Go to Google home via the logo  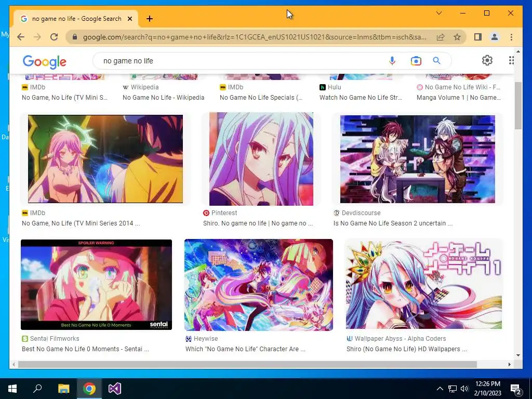click(x=45, y=61)
